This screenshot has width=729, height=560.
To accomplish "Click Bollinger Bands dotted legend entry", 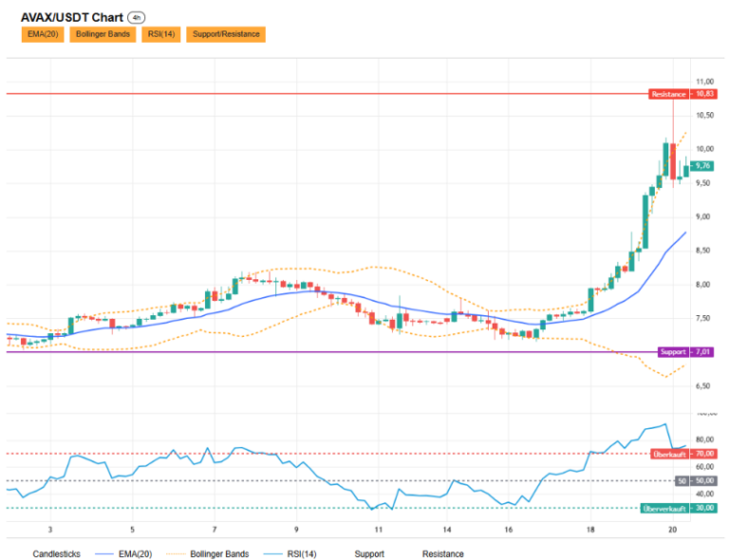I will pyautogui.click(x=208, y=554).
